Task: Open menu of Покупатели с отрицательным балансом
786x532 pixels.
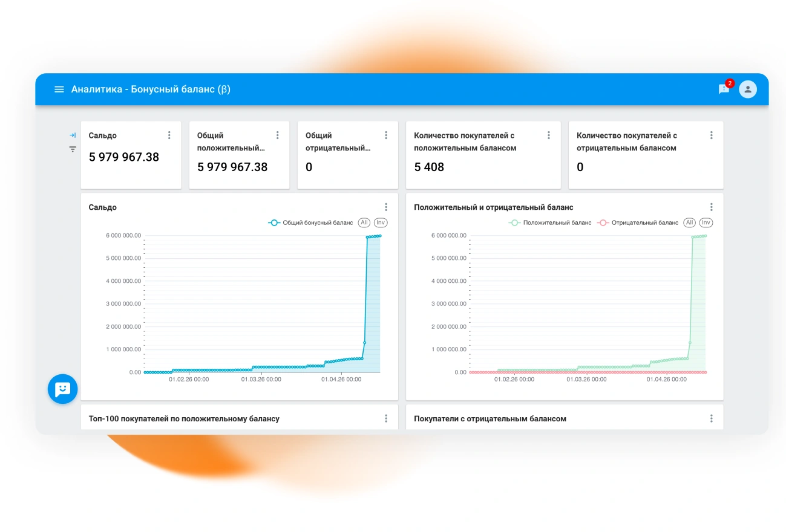Action: [712, 418]
